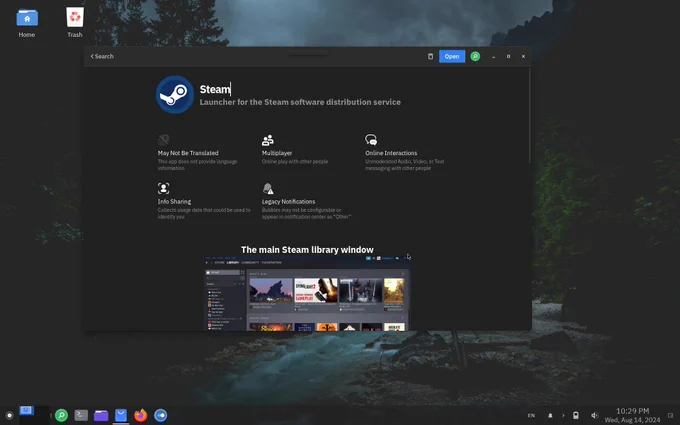Click the battery power icon in tray
Image resolution: width=680 pixels, height=425 pixels.
pyautogui.click(x=576, y=415)
